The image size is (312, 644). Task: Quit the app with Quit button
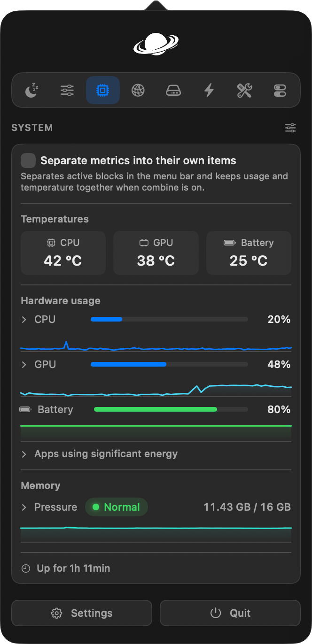coord(230,613)
